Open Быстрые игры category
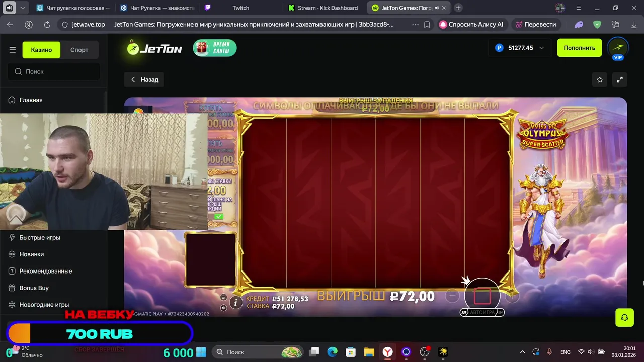The image size is (644, 362). click(x=40, y=237)
